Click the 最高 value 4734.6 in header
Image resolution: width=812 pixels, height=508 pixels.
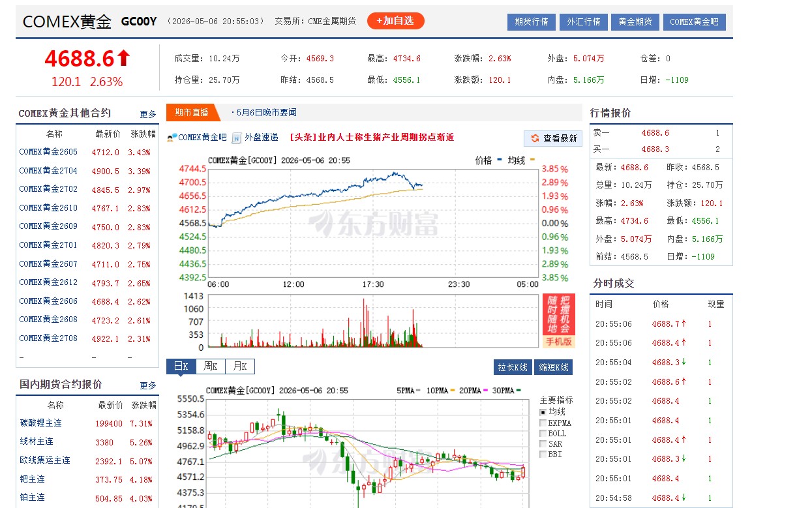pos(407,59)
